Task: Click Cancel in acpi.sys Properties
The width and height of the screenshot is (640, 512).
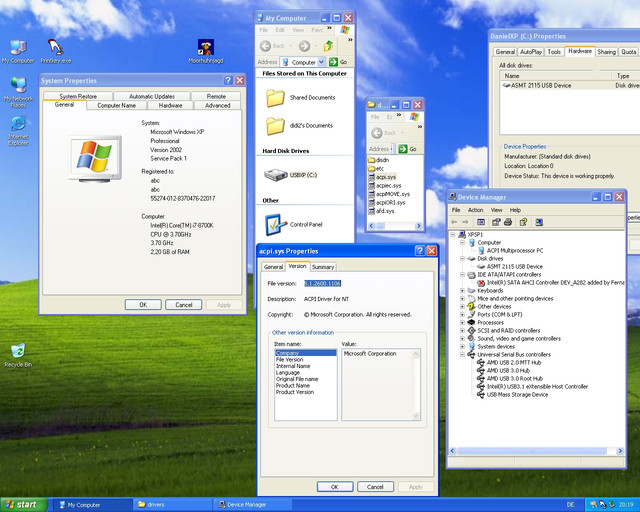Action: point(375,487)
